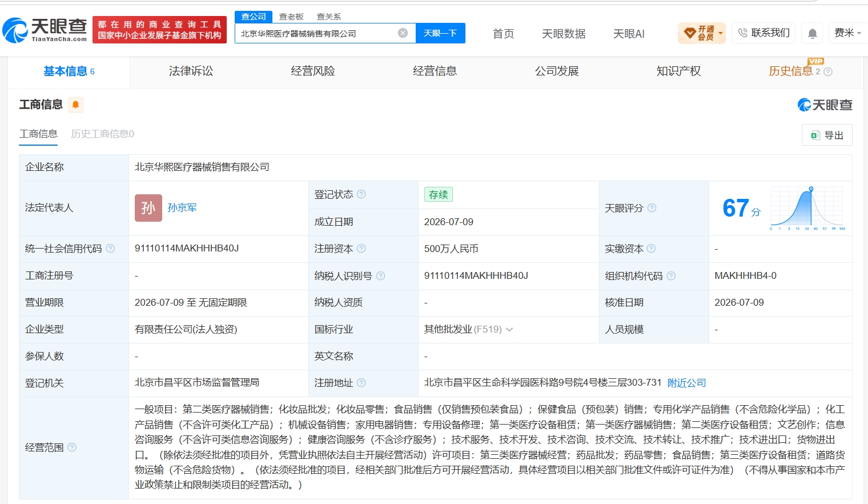Open the 公司发展 tab
The width and height of the screenshot is (868, 504).
click(x=557, y=71)
